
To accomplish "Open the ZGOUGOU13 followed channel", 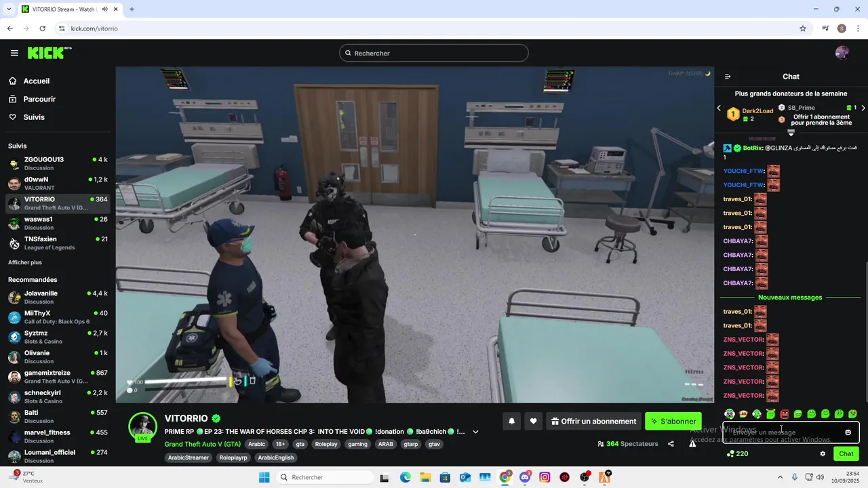I will click(58, 163).
